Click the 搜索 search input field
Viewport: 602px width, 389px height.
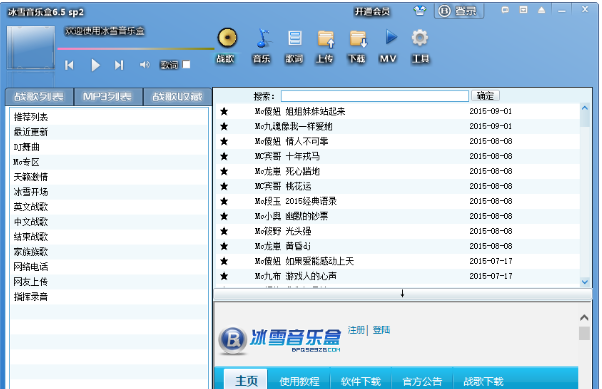[375, 96]
